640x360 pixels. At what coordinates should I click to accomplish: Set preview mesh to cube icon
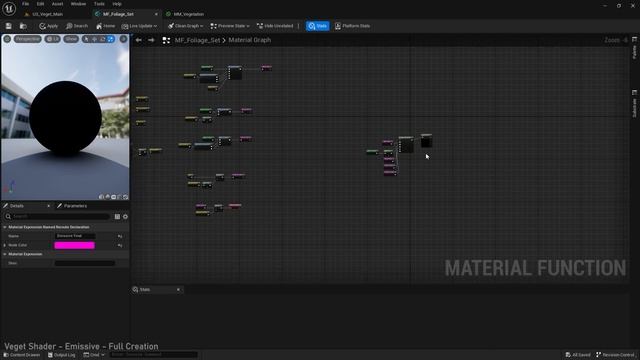tap(120, 197)
